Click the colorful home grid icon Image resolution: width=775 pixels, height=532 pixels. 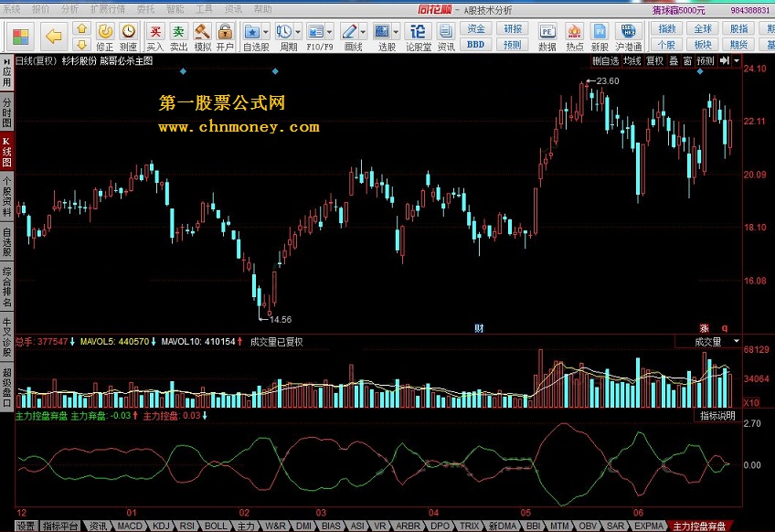(x=20, y=36)
